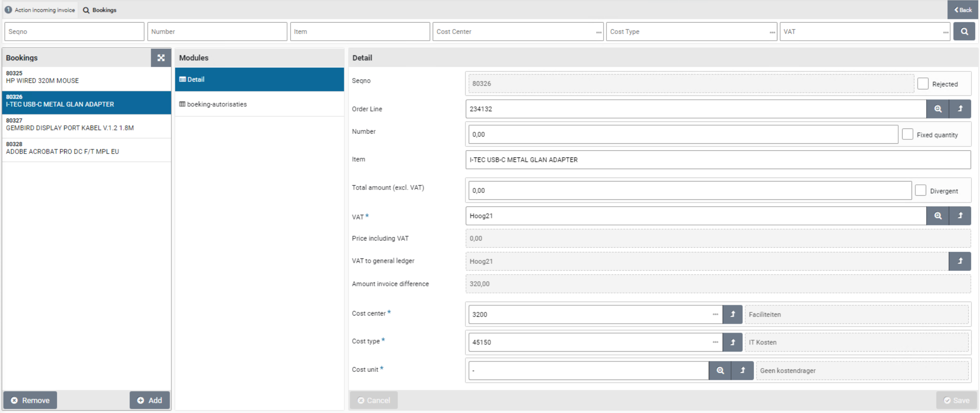Screen dimensions: 980x413
Task: Open Cost unit lookup magnifier
Action: (720, 370)
